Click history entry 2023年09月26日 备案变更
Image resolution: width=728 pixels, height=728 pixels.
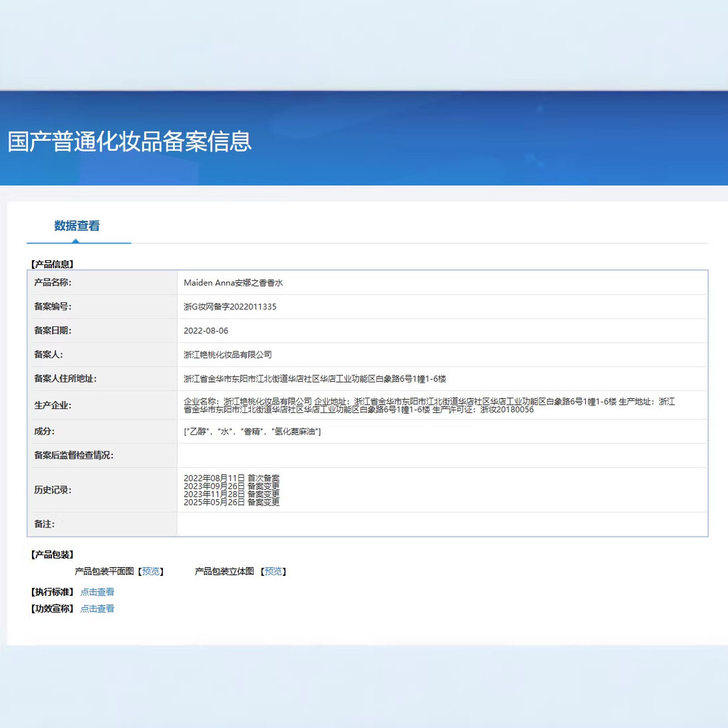(x=232, y=486)
